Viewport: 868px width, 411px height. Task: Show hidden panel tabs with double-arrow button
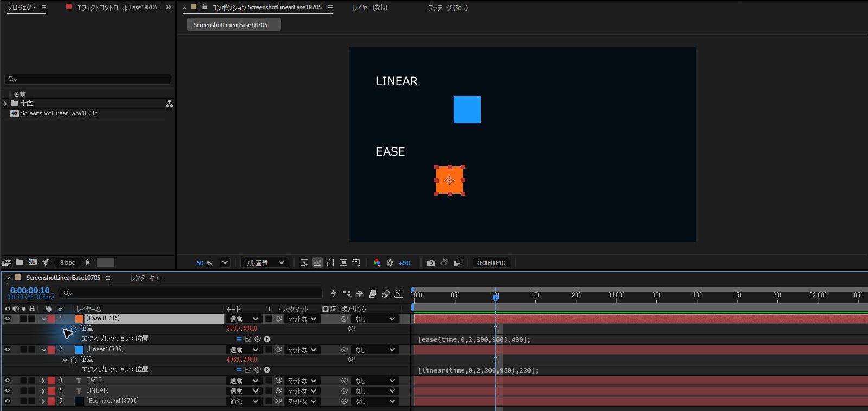169,8
